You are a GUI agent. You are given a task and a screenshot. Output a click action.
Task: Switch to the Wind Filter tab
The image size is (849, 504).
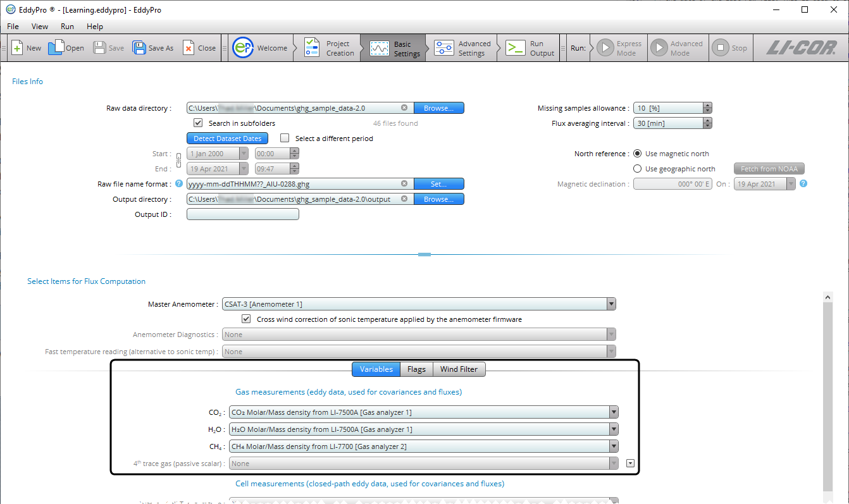click(x=459, y=369)
